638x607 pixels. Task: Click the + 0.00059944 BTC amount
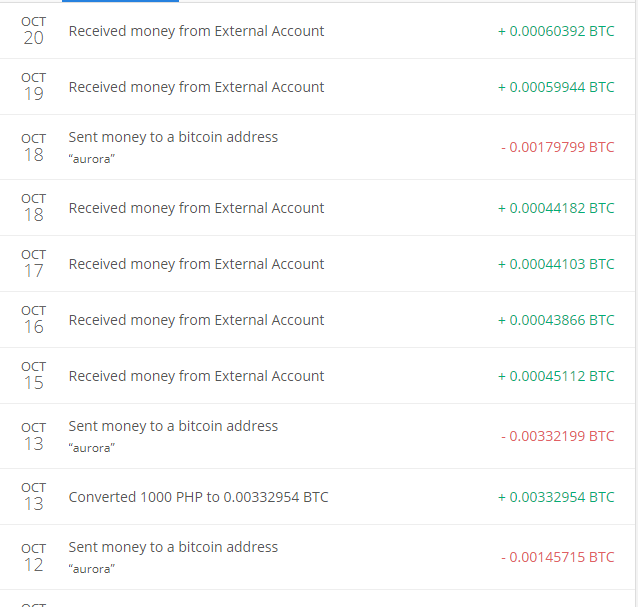556,87
